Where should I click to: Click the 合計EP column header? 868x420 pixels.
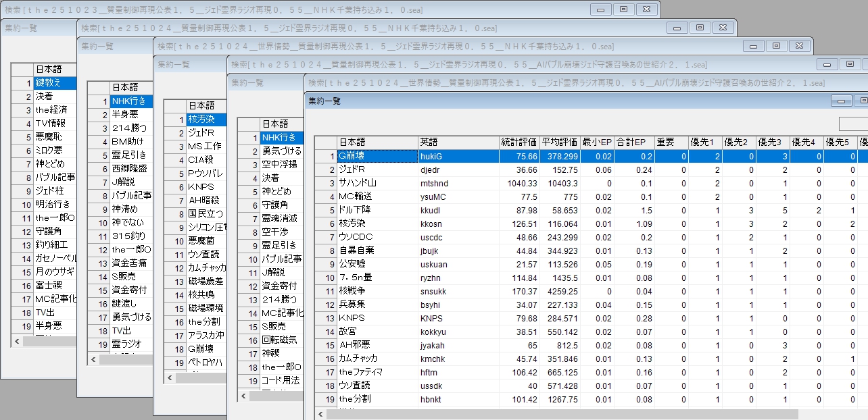pos(631,142)
